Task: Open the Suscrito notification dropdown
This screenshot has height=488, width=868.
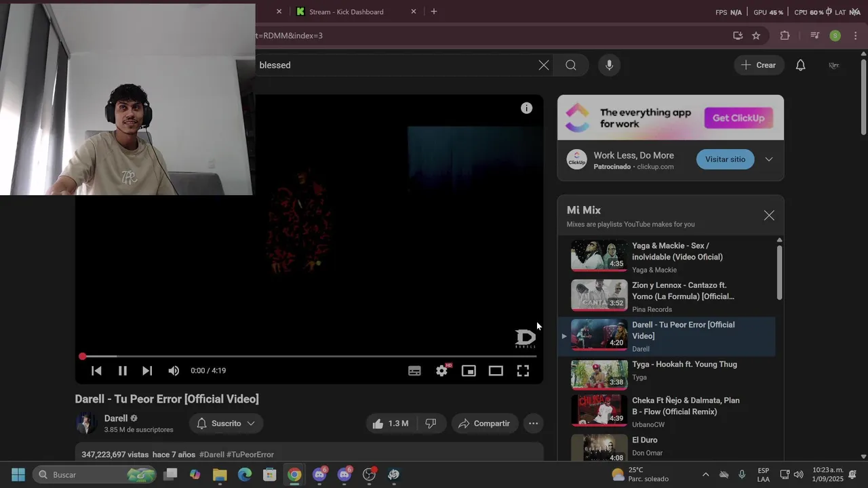Action: click(x=226, y=424)
